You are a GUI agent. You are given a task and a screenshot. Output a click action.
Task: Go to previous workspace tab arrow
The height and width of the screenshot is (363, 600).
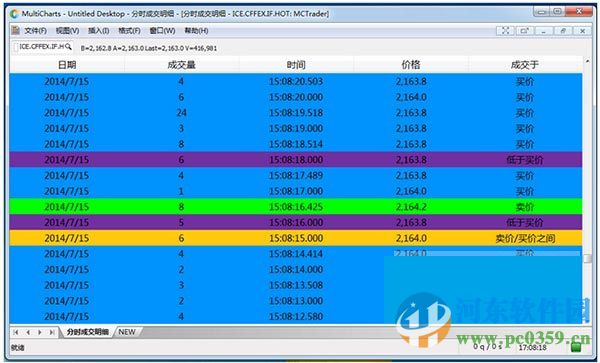(x=28, y=332)
